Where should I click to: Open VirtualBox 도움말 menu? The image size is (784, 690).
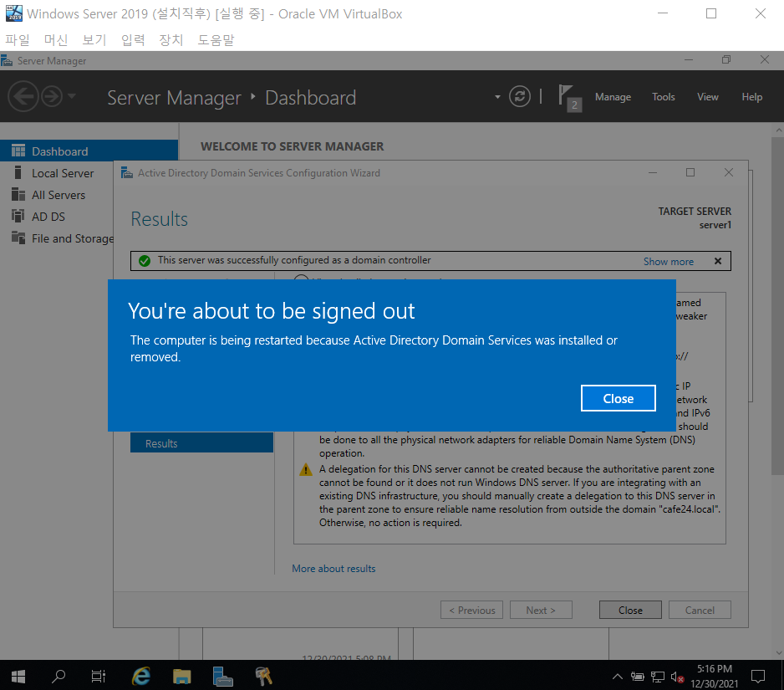click(216, 39)
